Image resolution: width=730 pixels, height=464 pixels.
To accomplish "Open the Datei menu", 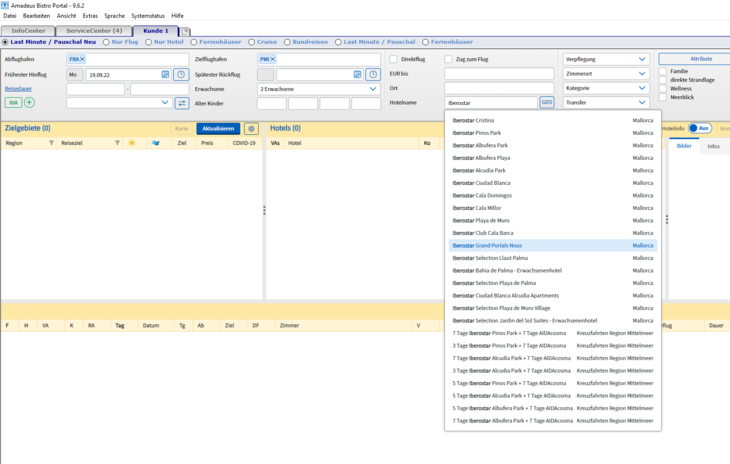I will pos(9,16).
